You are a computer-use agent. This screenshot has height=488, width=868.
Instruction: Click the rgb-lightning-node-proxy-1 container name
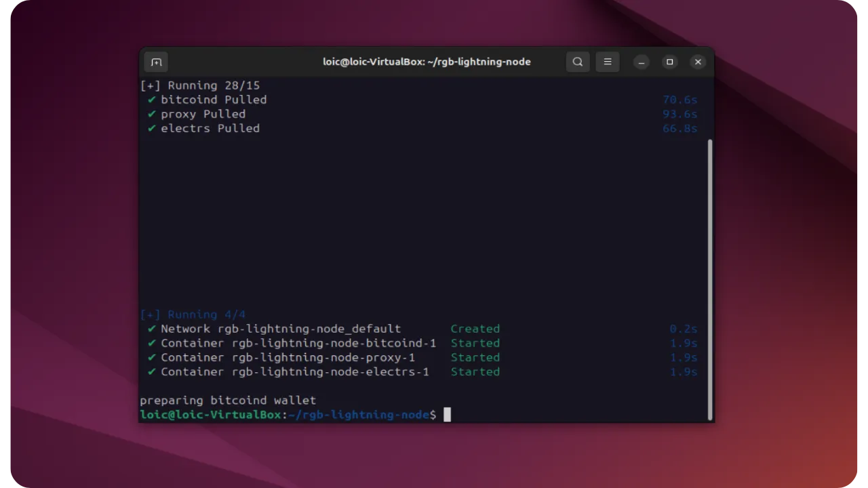pos(323,357)
